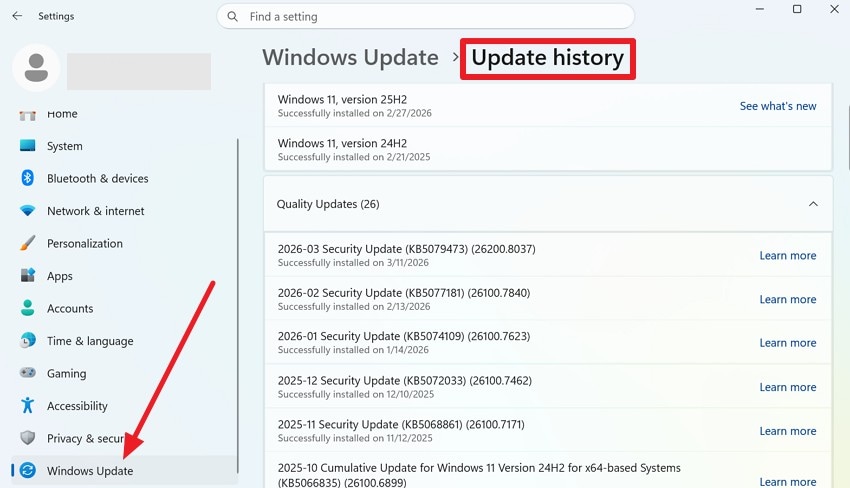
Task: Collapse Quality Updates section chevron
Action: [813, 204]
